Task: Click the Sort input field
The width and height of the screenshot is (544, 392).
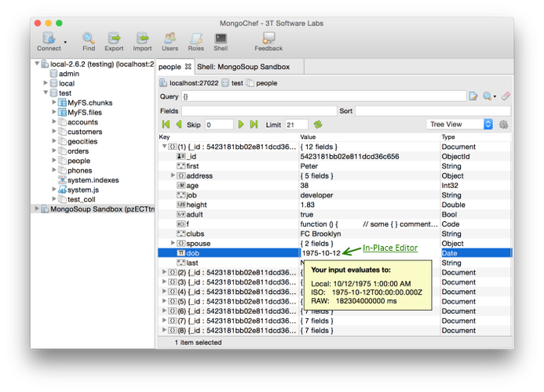Action: 433,111
